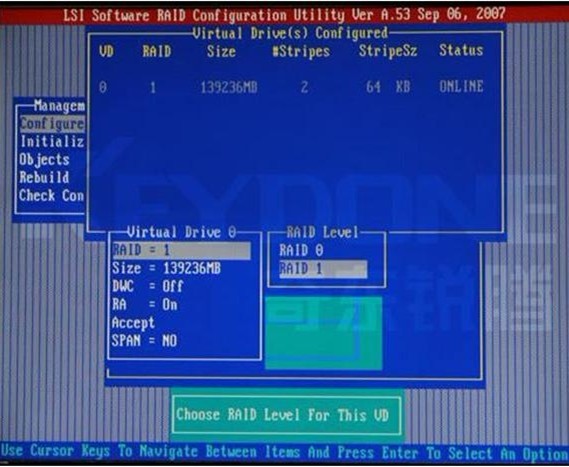Select the Configure menu item

(x=52, y=124)
